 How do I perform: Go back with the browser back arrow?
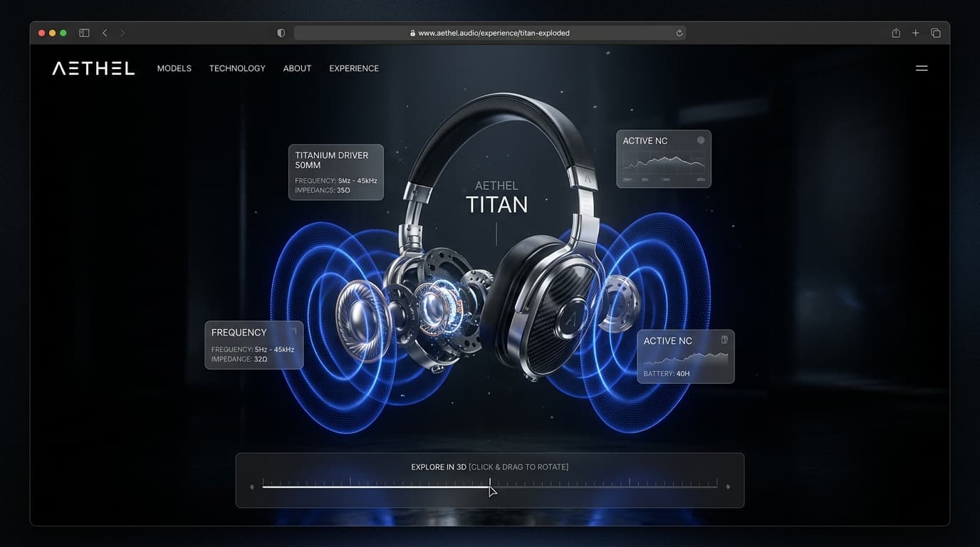coord(105,33)
